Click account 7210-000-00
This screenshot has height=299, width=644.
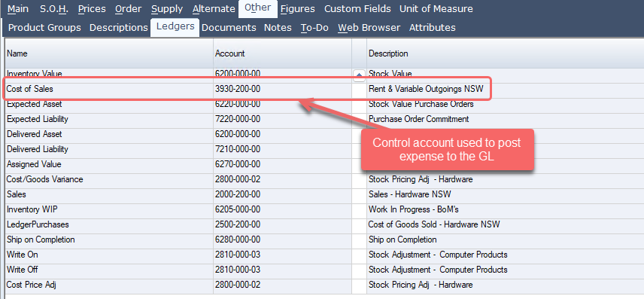pos(238,149)
